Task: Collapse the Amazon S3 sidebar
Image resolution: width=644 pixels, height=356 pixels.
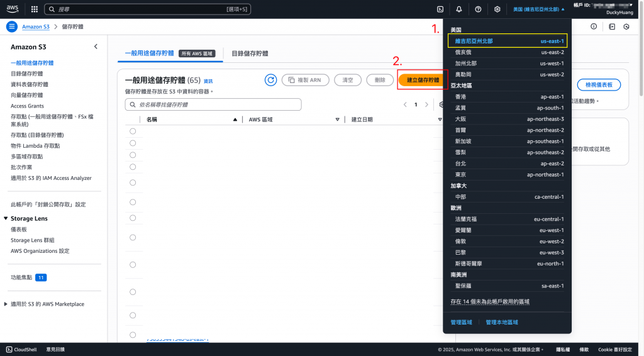Action: [96, 47]
